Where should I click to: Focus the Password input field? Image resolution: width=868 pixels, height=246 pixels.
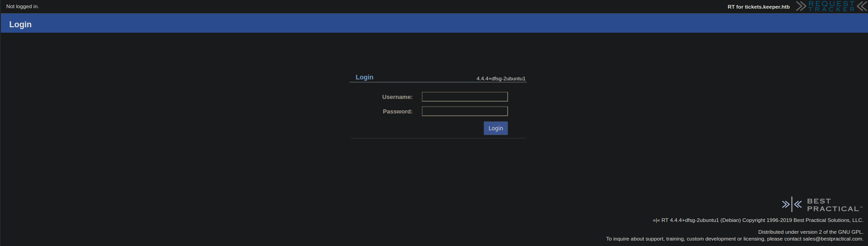(464, 111)
